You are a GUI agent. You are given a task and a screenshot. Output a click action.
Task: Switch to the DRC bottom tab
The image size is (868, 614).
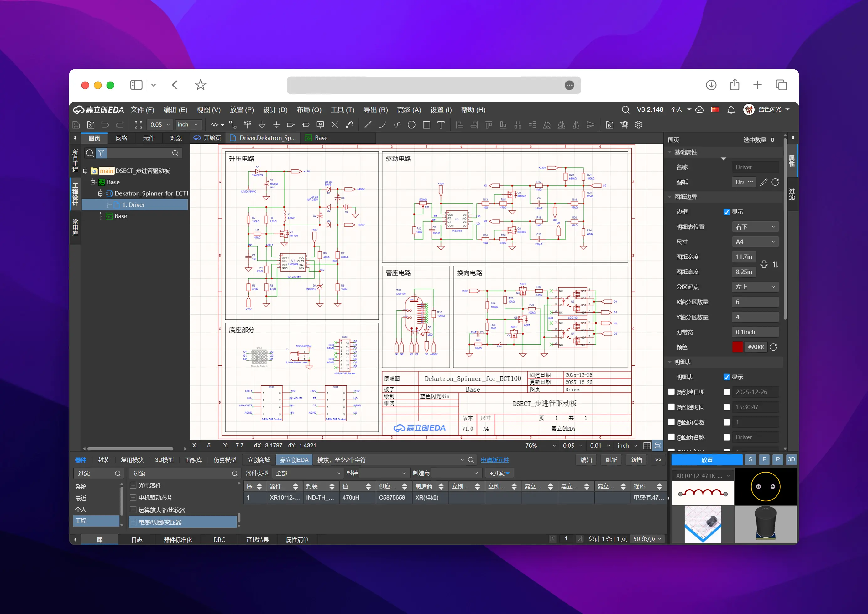[219, 540]
